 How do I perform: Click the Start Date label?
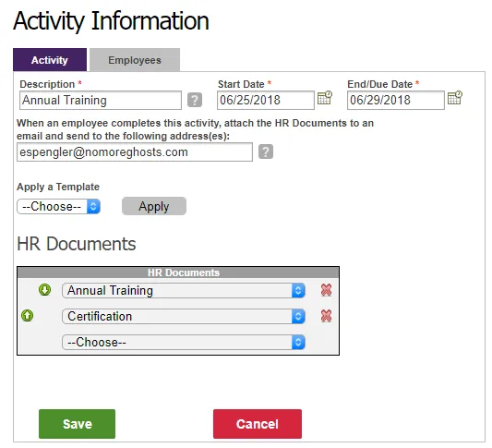pyautogui.click(x=241, y=84)
